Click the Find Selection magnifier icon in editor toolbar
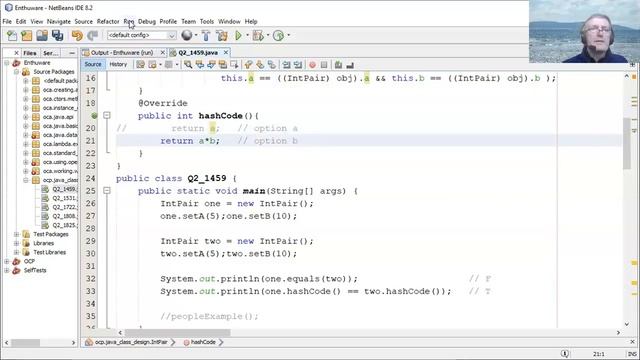The height and width of the screenshot is (360, 640). (x=188, y=64)
